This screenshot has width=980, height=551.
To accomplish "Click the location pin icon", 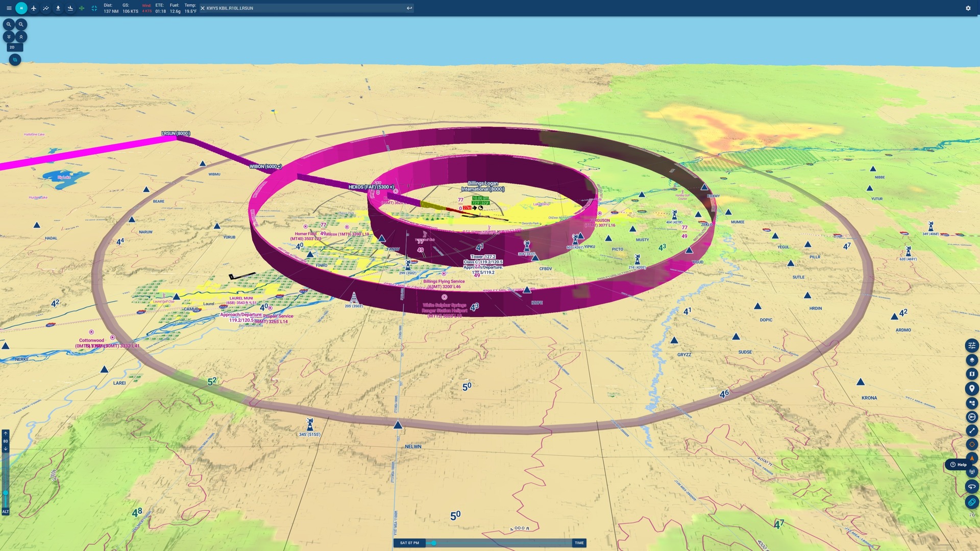I will click(x=971, y=389).
